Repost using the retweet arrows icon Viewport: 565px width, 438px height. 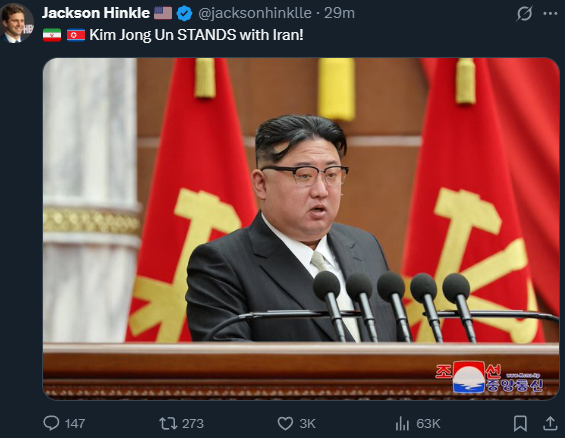[x=168, y=424]
